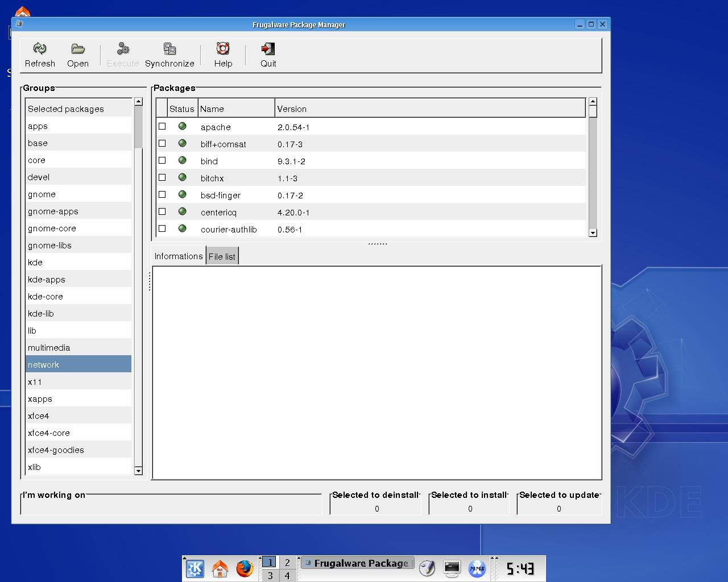Click the greyed-out Execute gears icon

(123, 49)
